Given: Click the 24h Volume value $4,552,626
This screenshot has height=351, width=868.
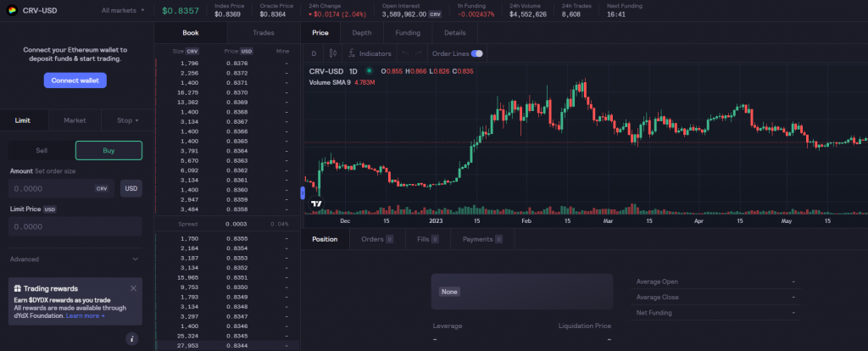Looking at the screenshot, I should pos(527,14).
